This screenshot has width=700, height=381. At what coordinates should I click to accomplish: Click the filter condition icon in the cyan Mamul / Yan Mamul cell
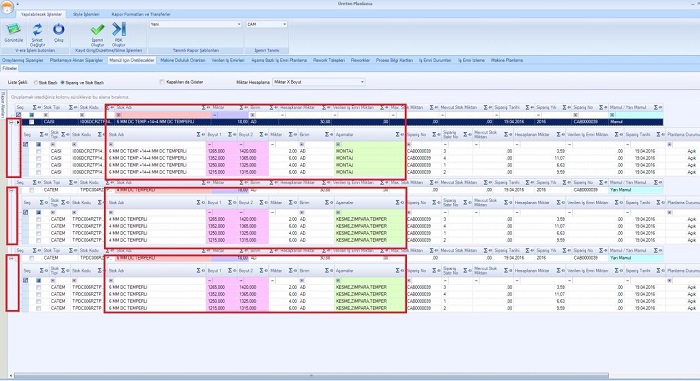[x=612, y=115]
